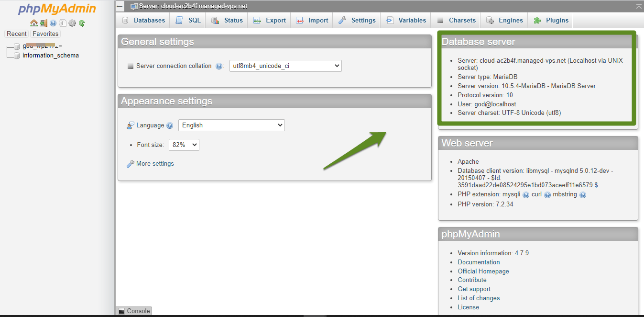Image resolution: width=644 pixels, height=317 pixels.
Task: Click the log out door icon
Action: pos(44,23)
